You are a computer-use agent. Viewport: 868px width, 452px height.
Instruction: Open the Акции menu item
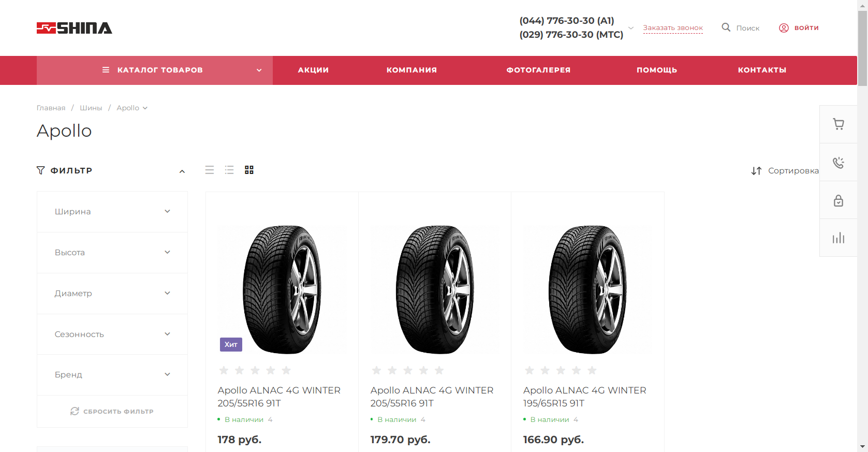(x=313, y=70)
